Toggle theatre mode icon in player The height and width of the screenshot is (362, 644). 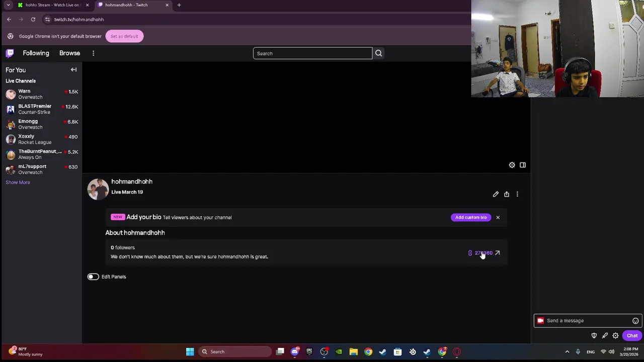pos(523,165)
